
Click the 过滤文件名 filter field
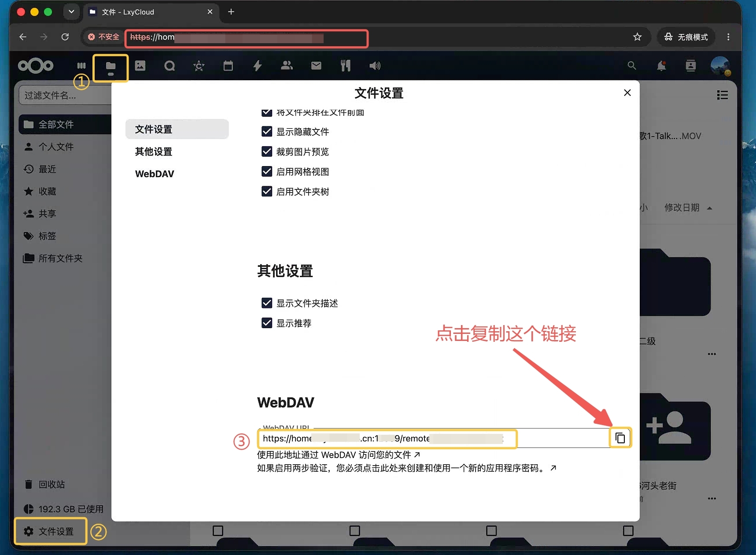(65, 95)
